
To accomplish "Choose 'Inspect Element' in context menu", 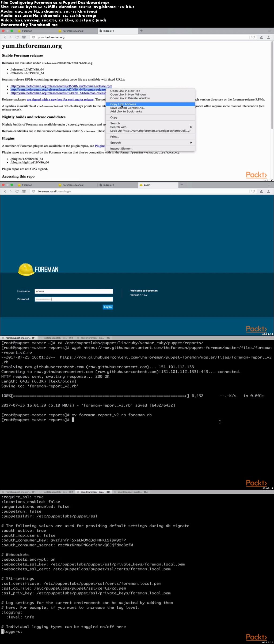I will tap(150, 148).
